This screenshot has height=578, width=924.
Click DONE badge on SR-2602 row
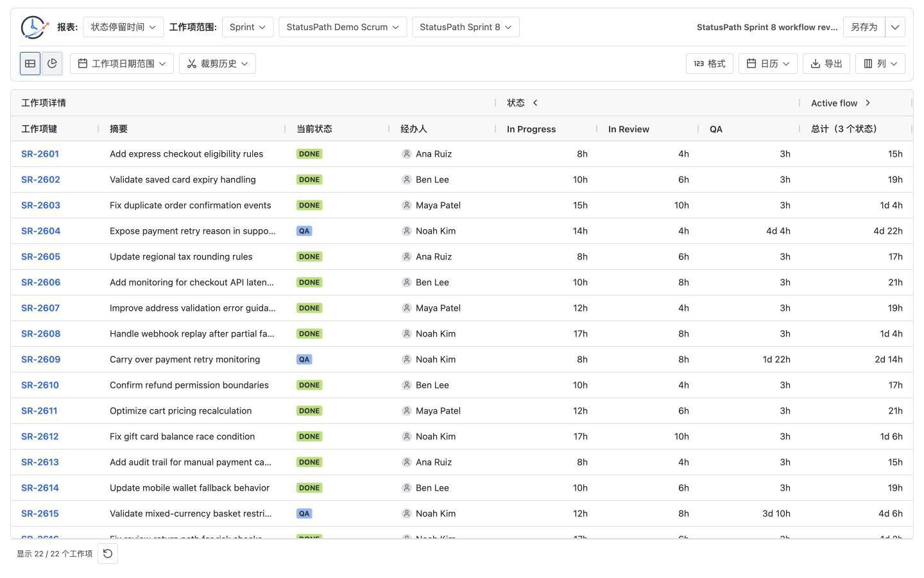pyautogui.click(x=309, y=180)
